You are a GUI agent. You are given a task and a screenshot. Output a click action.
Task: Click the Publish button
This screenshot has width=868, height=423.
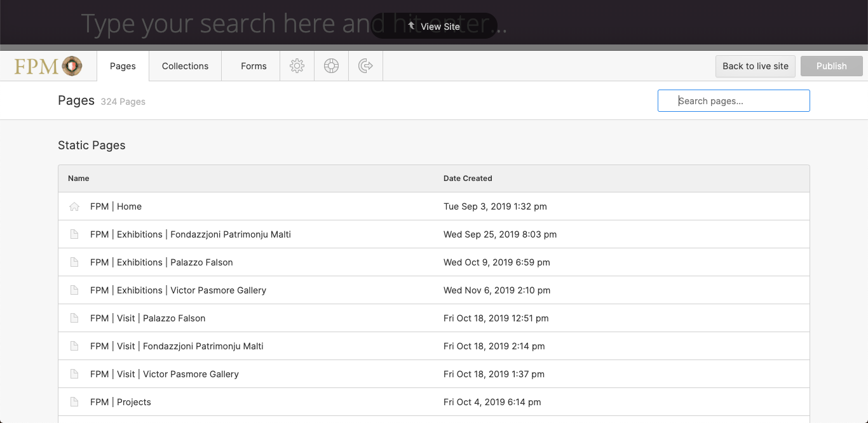coord(832,66)
